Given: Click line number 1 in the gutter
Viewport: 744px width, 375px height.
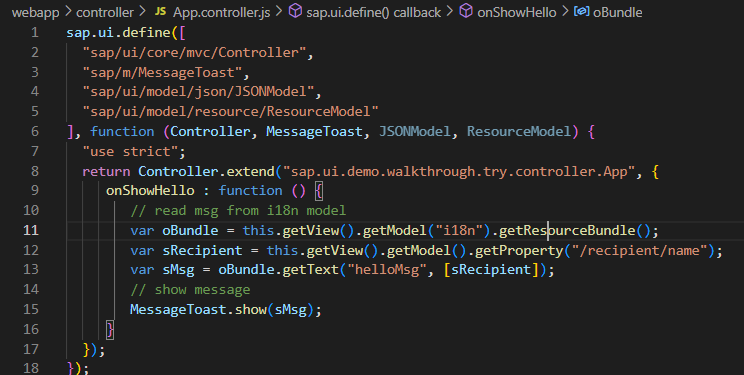Looking at the screenshot, I should [35, 33].
